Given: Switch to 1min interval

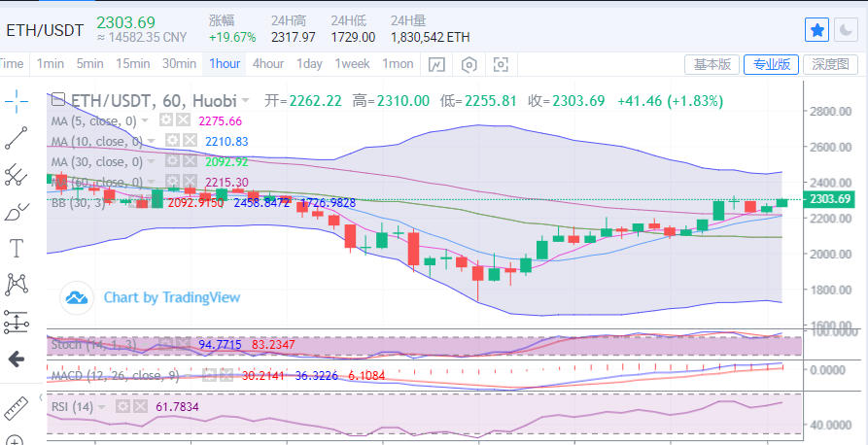Looking at the screenshot, I should pyautogui.click(x=51, y=64).
